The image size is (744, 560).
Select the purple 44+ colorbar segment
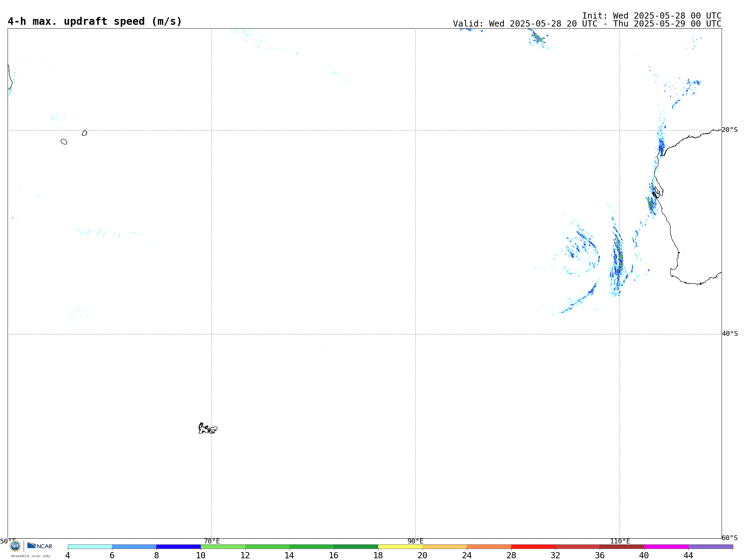point(711,547)
